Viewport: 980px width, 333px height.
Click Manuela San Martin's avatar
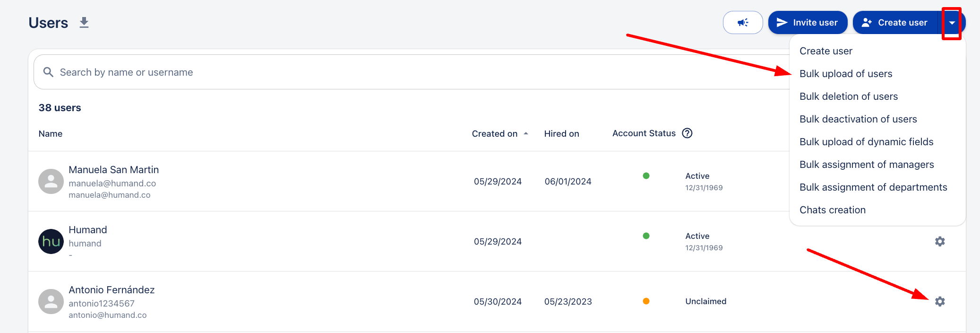click(51, 182)
